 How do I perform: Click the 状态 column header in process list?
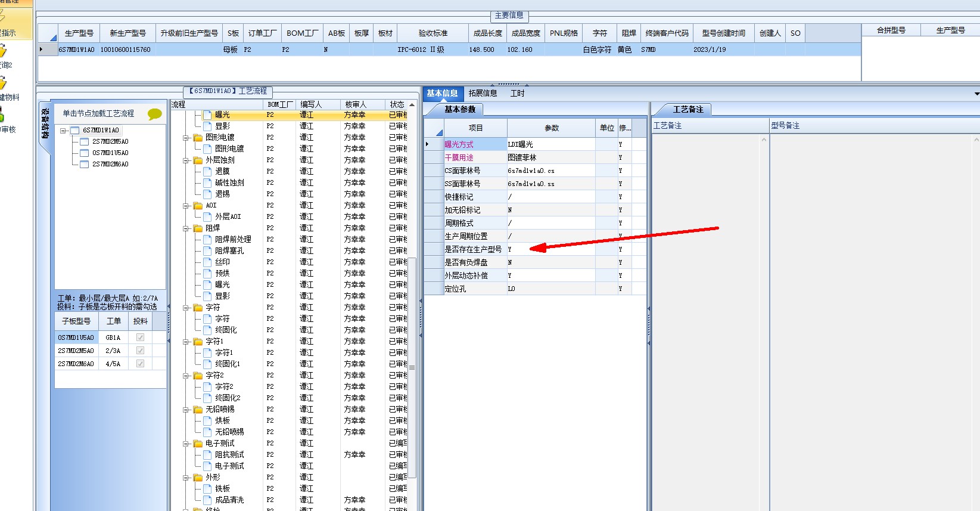tap(397, 104)
